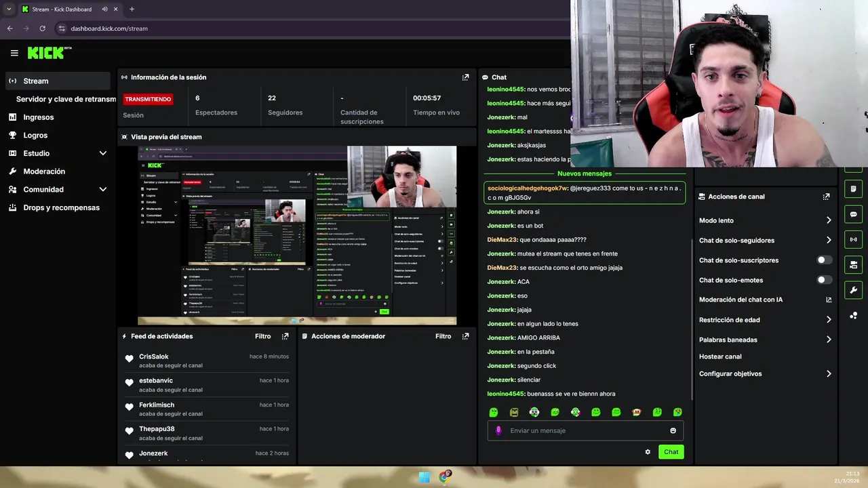Pop out the Acciones de canal panel
Image resolution: width=868 pixels, height=488 pixels.
[826, 197]
